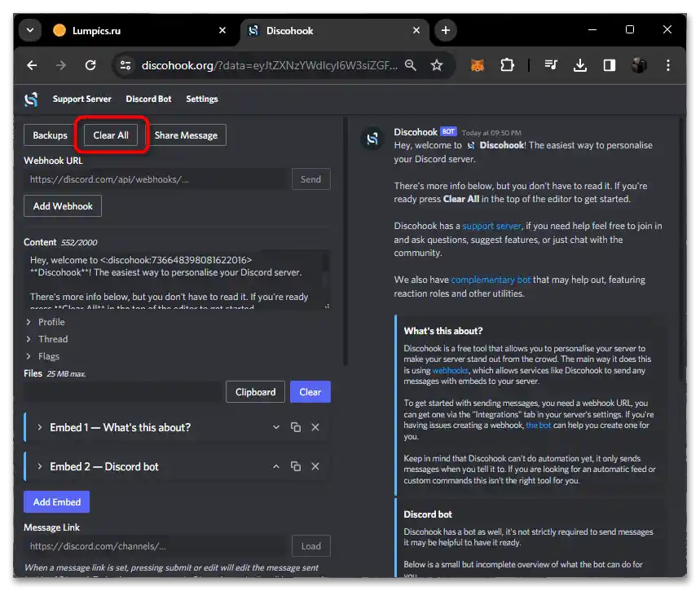
Task: Send the webhook message
Action: (x=310, y=179)
